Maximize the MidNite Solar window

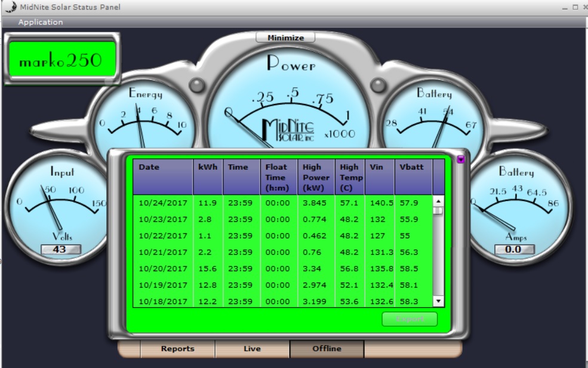(x=575, y=7)
